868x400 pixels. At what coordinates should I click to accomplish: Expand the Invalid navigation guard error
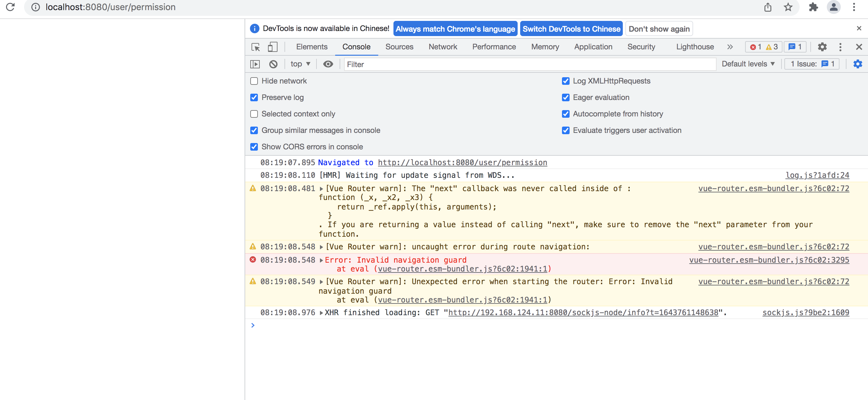[321, 260]
